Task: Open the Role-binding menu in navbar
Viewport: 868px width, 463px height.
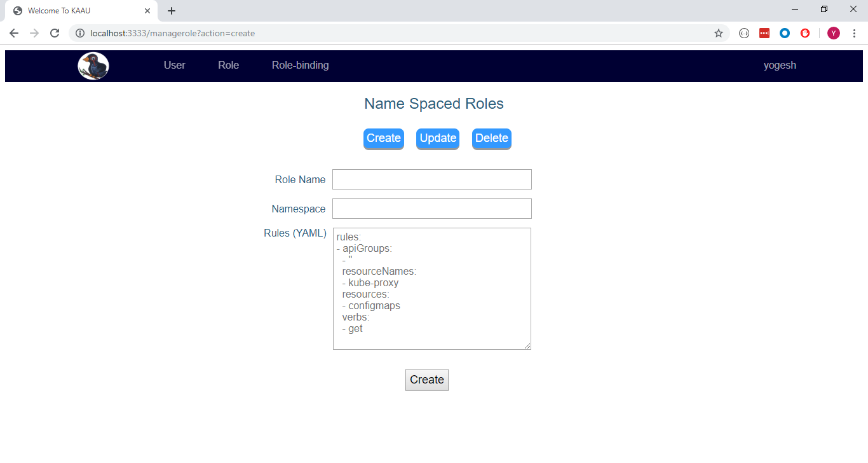Action: point(301,65)
